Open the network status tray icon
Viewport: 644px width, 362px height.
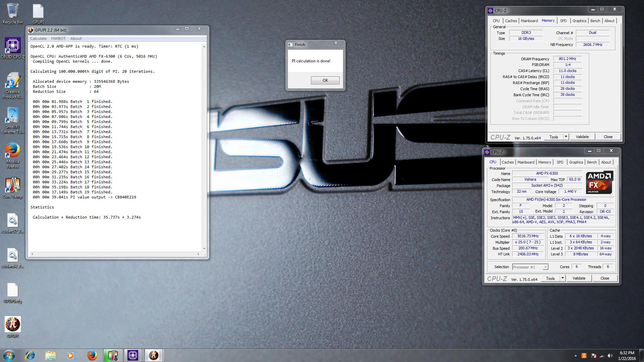point(602,356)
